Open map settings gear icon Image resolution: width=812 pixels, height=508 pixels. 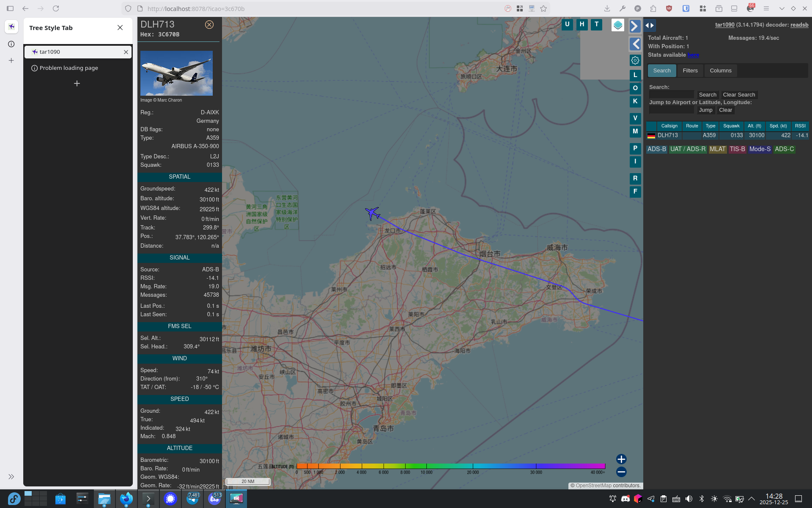pos(635,60)
